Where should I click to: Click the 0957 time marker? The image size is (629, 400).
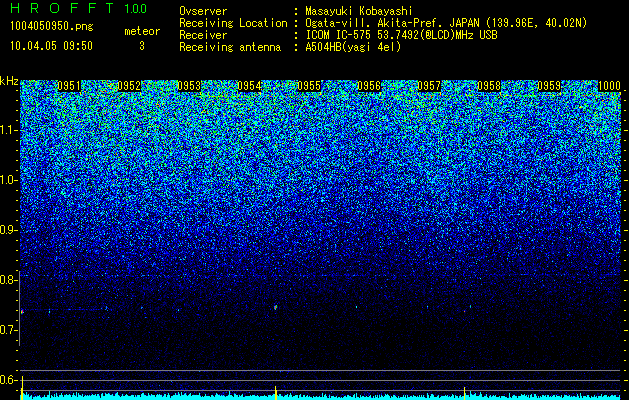click(x=429, y=86)
